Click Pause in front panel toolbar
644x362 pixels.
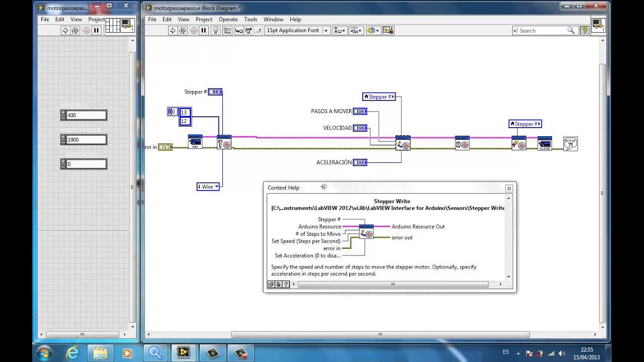click(96, 31)
